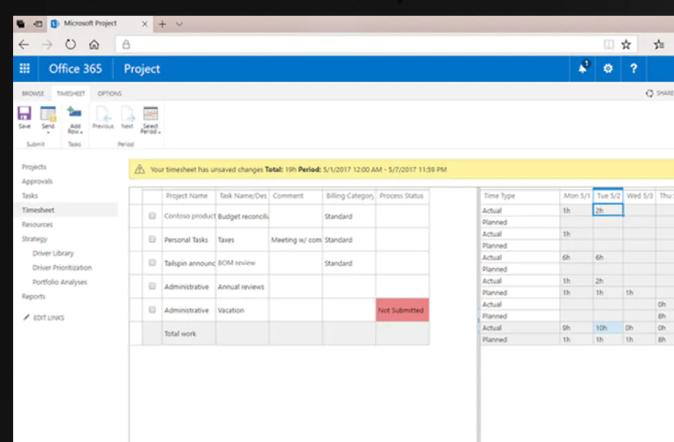Switch to the TIMESHEET ribbon tab
Viewport: 674px width, 442px height.
coord(71,93)
